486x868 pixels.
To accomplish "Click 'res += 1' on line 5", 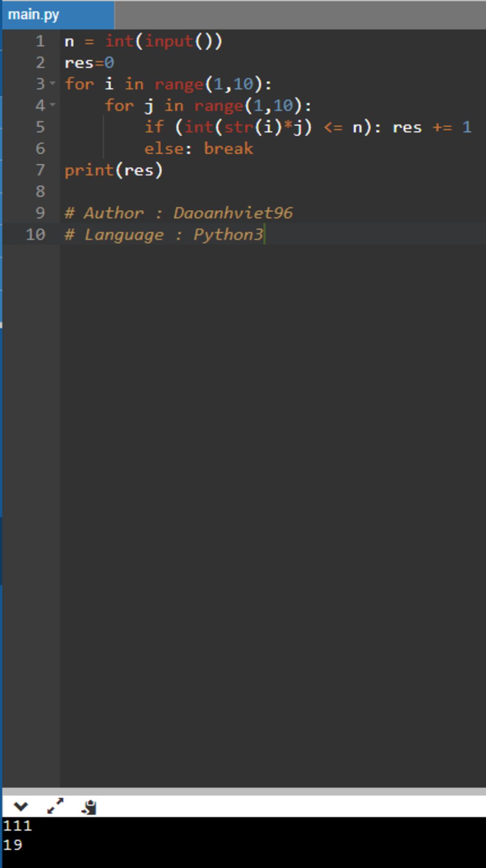I will coord(432,127).
